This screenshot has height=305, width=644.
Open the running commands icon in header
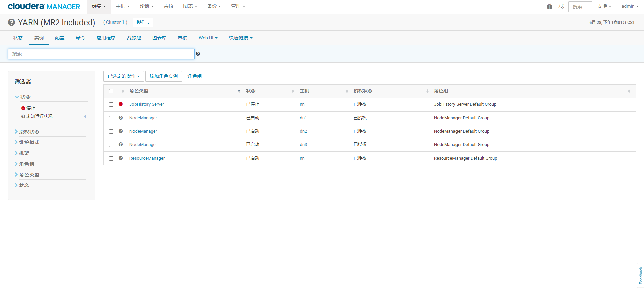pos(561,6)
